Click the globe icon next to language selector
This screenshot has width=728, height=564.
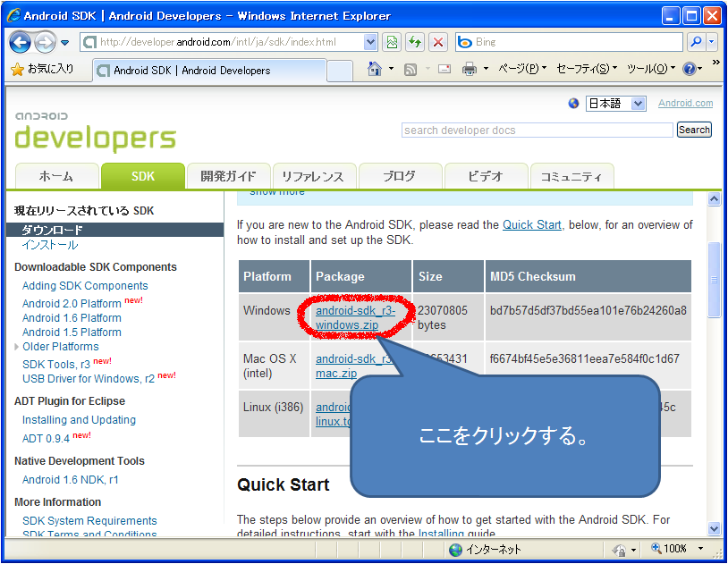573,103
